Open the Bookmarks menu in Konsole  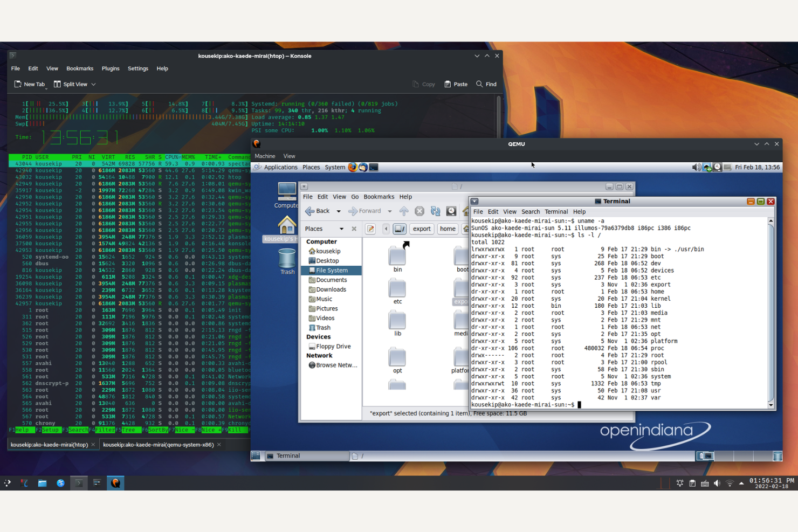79,68
